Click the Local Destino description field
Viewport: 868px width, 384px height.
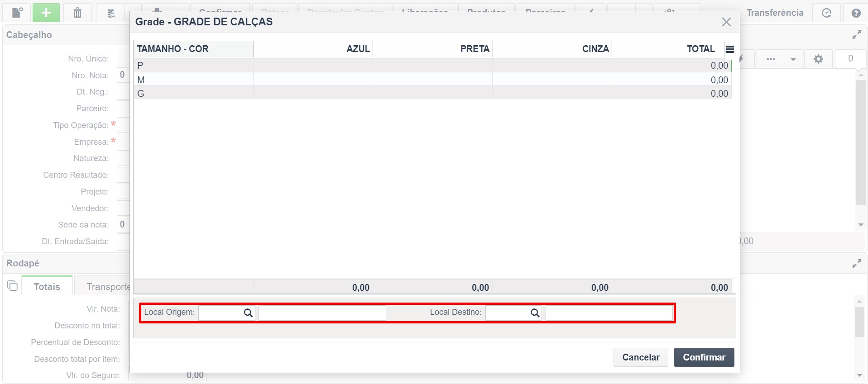click(x=609, y=313)
